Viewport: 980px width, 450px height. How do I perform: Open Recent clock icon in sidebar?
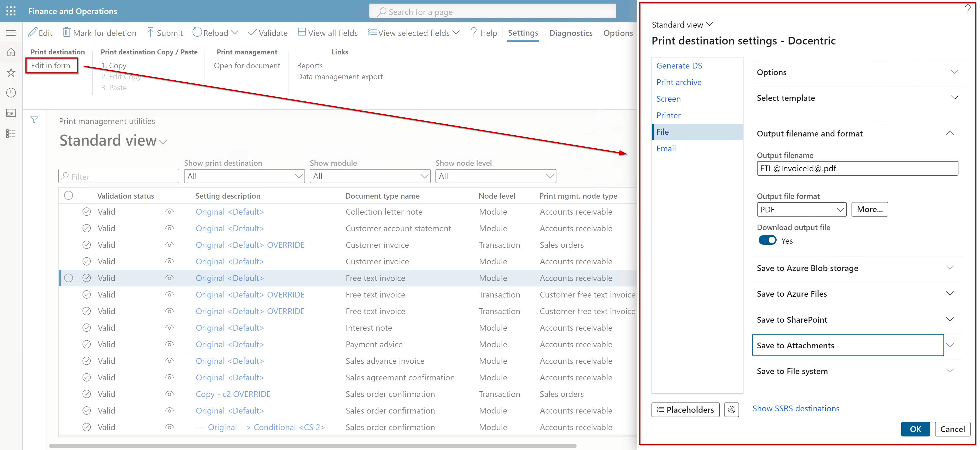click(x=11, y=93)
